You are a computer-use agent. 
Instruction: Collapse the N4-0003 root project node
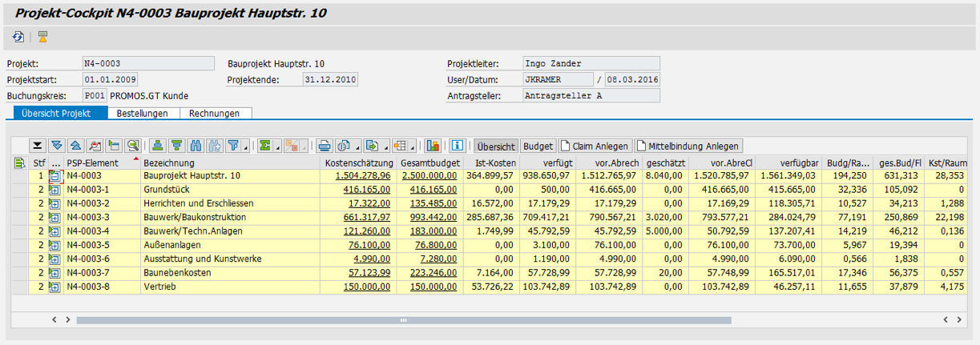[x=55, y=176]
